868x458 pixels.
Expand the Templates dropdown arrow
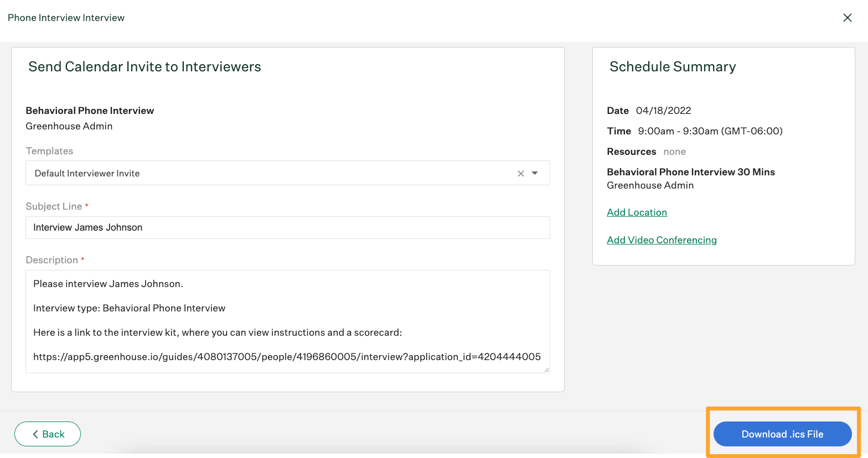(x=535, y=173)
